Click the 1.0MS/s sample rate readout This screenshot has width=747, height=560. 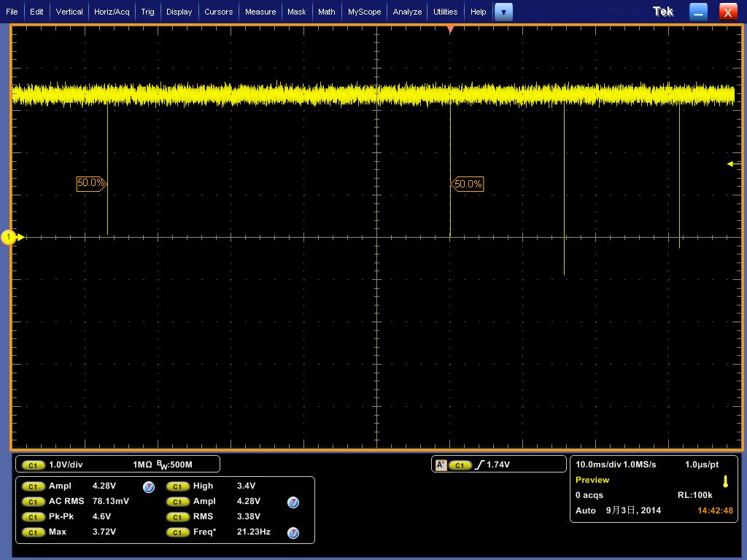point(640,464)
